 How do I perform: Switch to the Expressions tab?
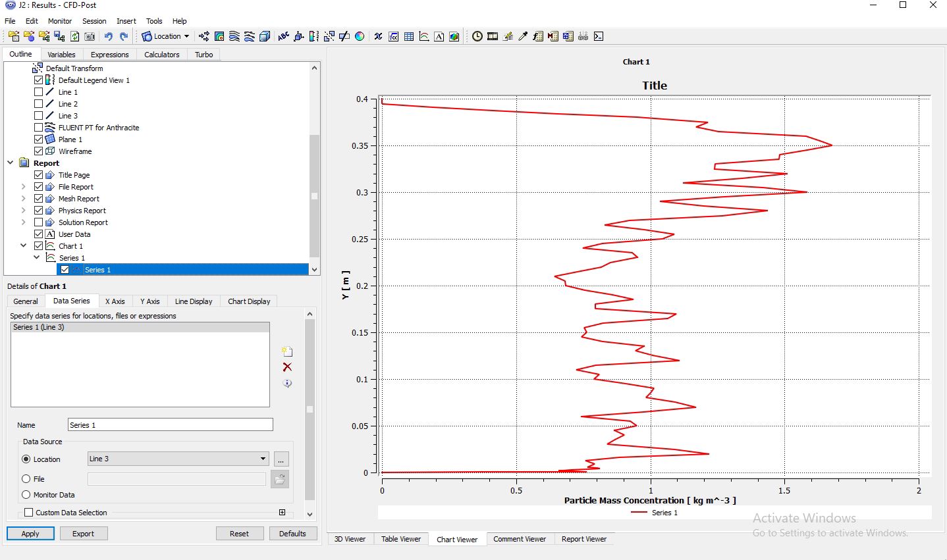pyautogui.click(x=109, y=55)
